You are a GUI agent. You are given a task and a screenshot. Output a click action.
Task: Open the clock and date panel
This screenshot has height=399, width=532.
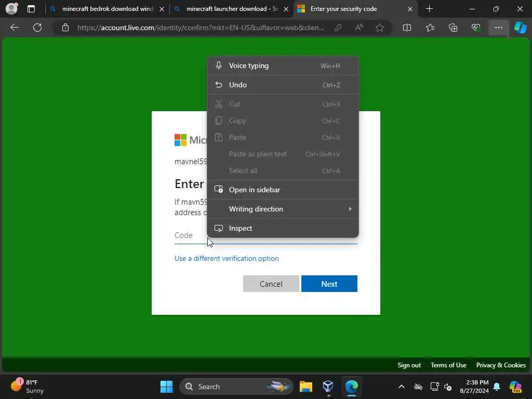(474, 387)
